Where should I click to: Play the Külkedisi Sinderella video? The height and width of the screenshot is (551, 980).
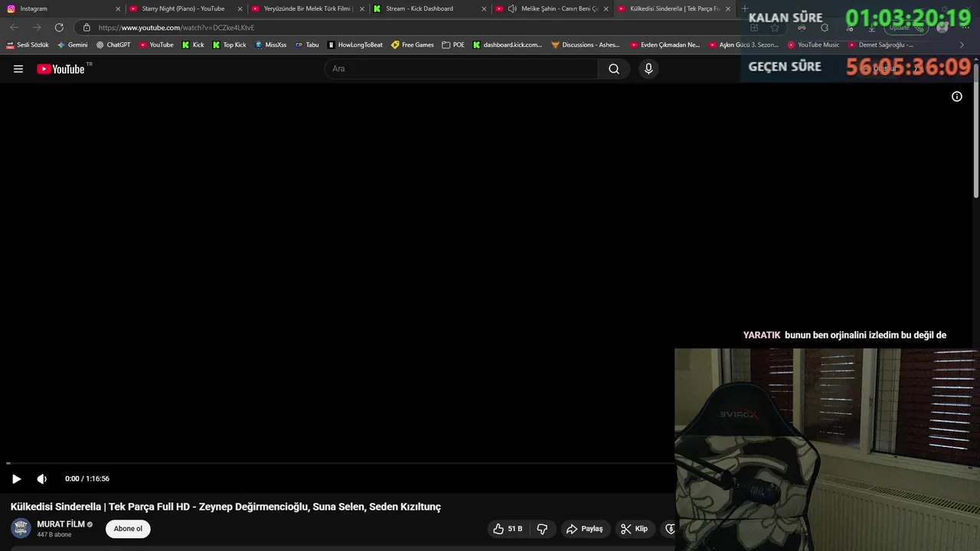(16, 479)
